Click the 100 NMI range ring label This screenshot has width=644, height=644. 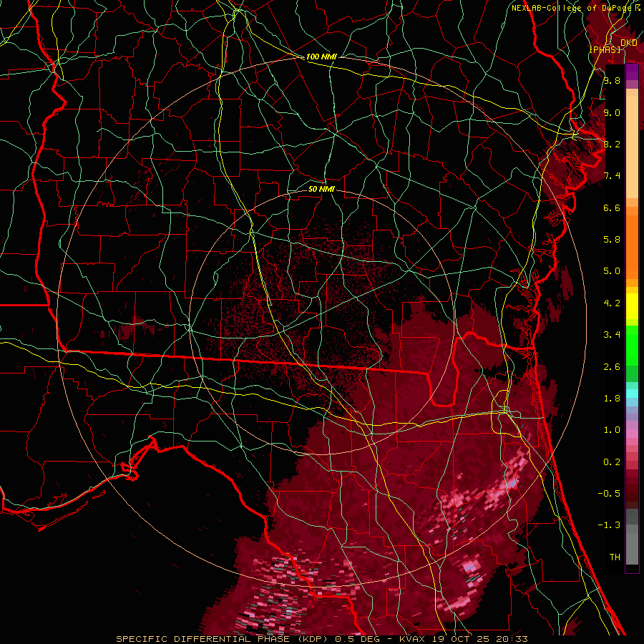click(321, 57)
